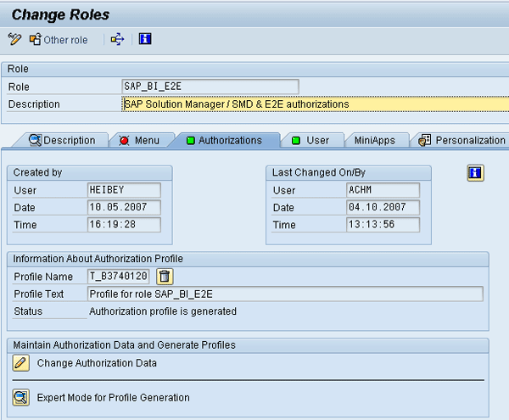
Task: Click the Last Changed User field ACHM
Action: (383, 190)
